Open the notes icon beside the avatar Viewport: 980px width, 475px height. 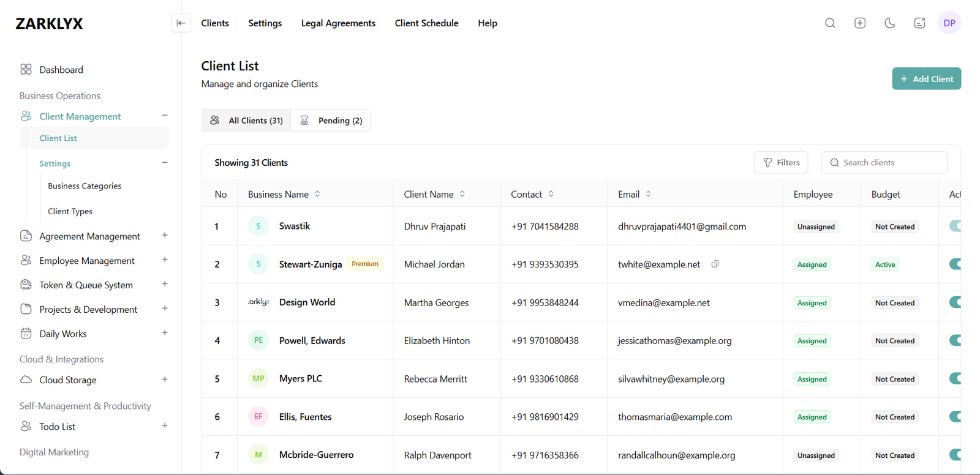point(919,23)
